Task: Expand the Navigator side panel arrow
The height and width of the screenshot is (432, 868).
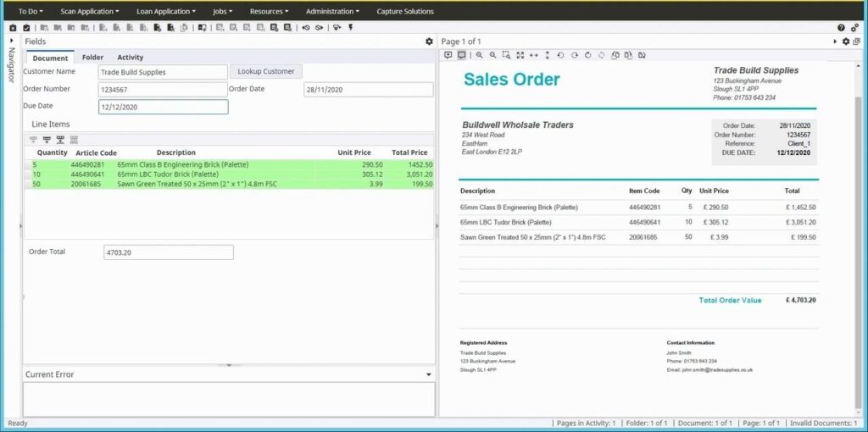Action: click(11, 41)
